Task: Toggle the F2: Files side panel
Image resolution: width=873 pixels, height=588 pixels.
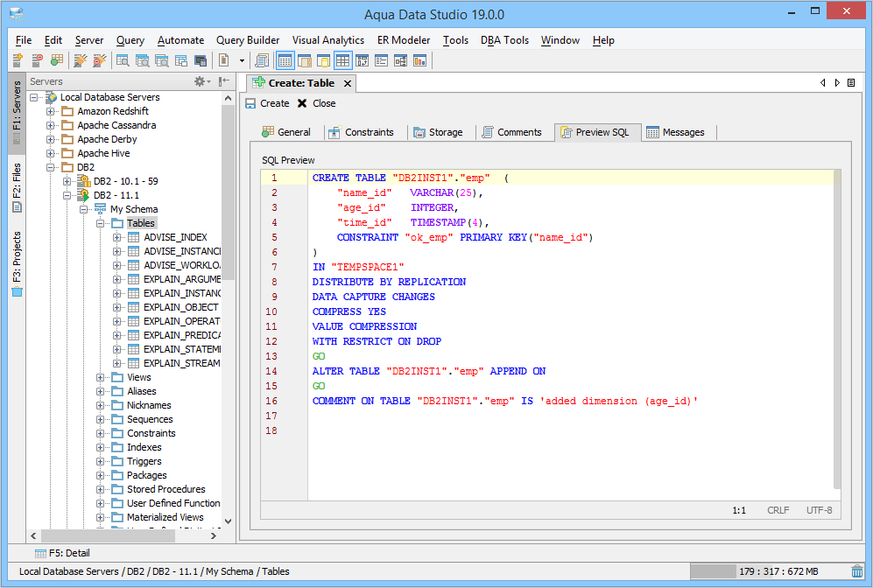Action: [17, 187]
